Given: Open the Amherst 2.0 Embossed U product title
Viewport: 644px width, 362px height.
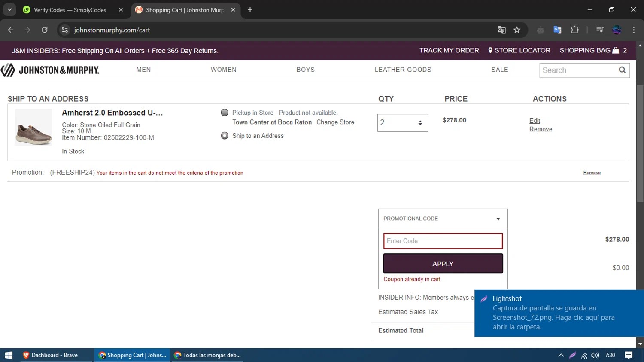Looking at the screenshot, I should coord(112,113).
